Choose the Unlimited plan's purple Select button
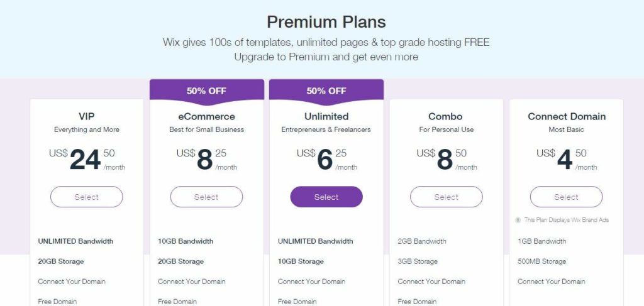This screenshot has height=306, width=644. click(326, 197)
